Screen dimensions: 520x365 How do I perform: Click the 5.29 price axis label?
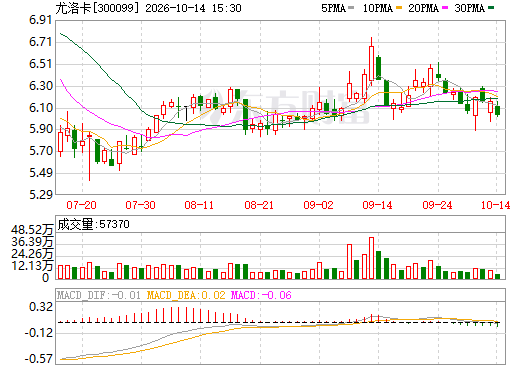(41, 195)
